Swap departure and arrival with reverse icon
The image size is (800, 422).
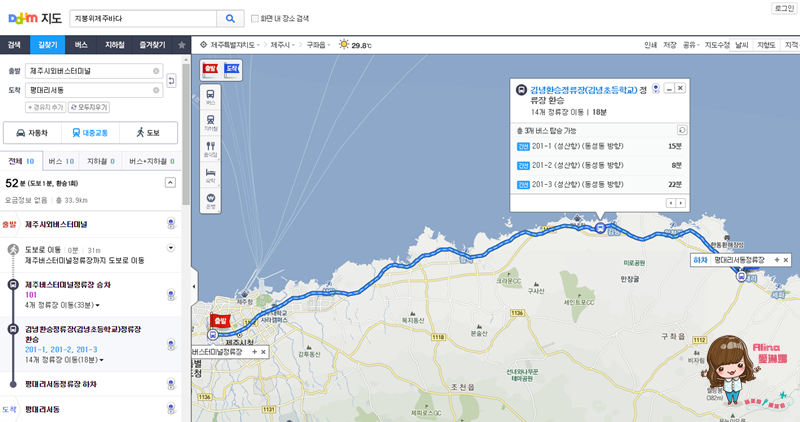171,81
